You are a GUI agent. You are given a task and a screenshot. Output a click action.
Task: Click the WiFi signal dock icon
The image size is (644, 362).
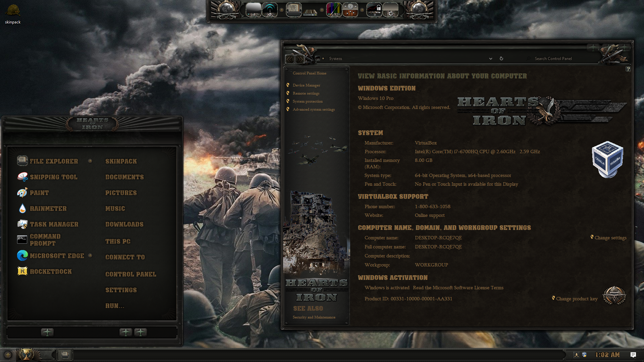(270, 10)
